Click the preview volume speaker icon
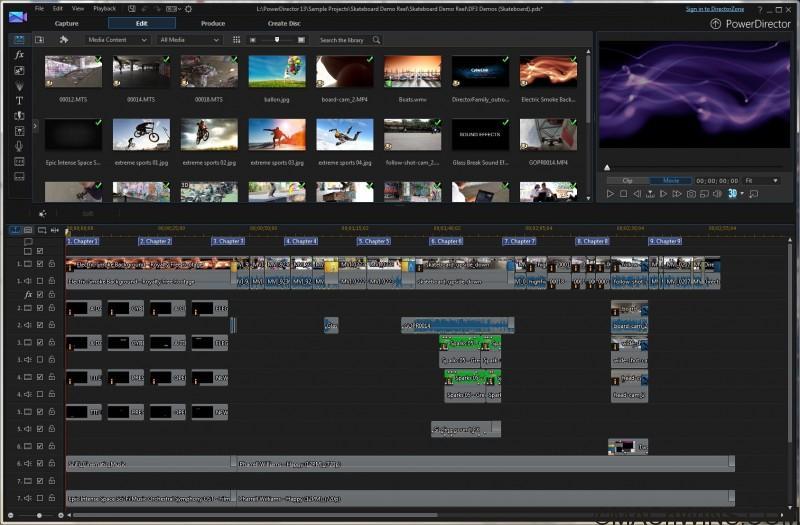The height and width of the screenshot is (525, 800). click(x=717, y=194)
